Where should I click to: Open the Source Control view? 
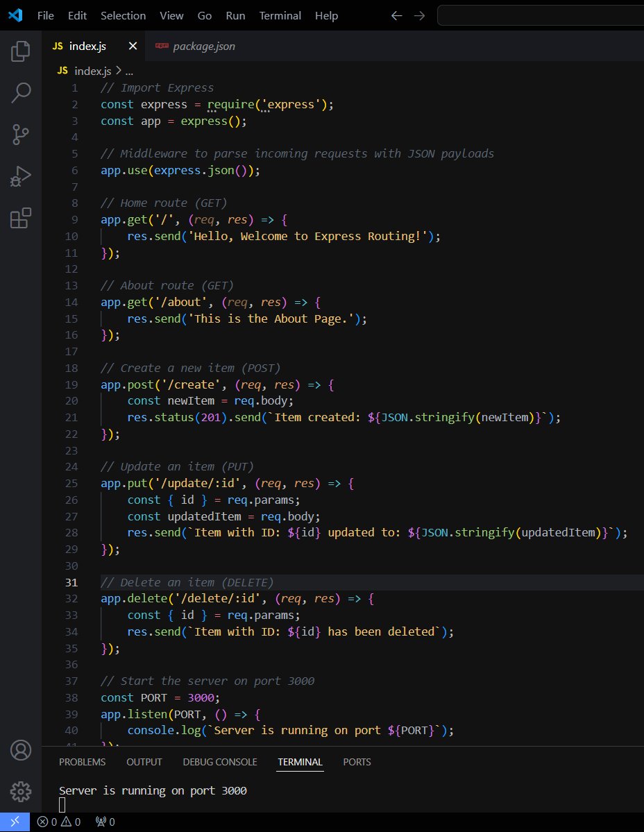tap(21, 134)
